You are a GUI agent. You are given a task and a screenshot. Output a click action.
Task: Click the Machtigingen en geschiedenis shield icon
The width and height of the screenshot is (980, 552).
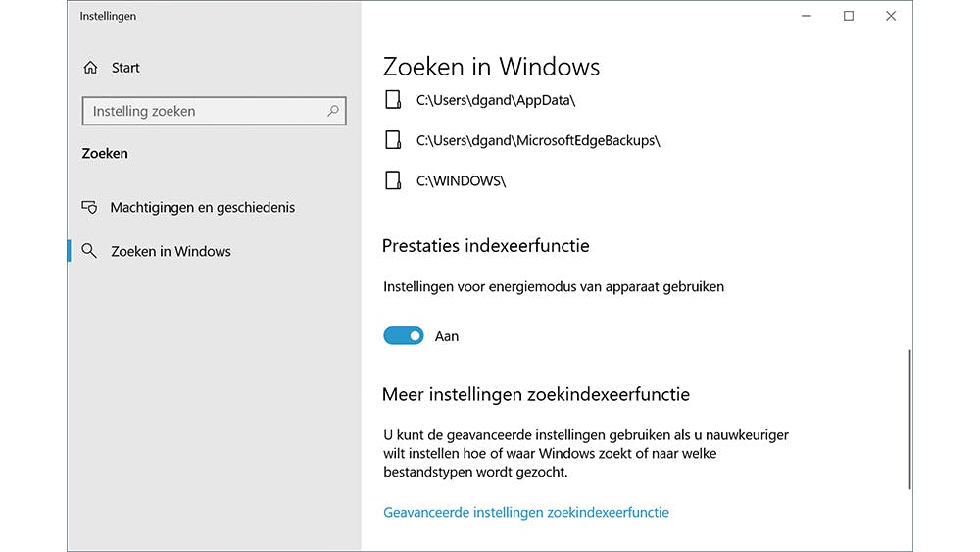(90, 208)
